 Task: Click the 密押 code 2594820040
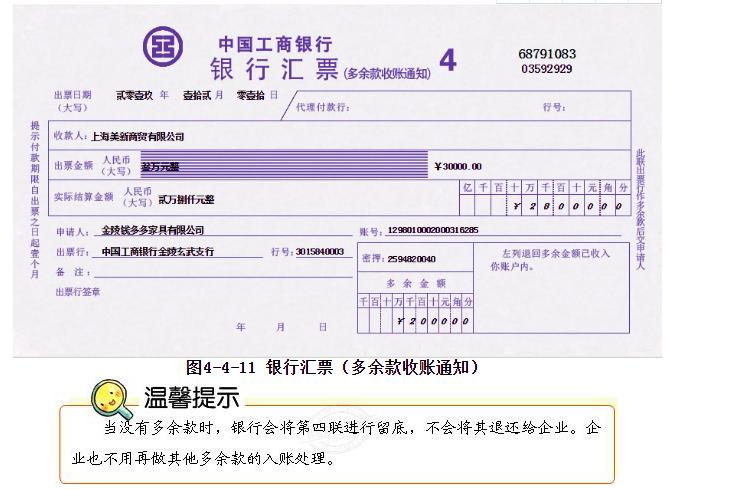coord(411,259)
